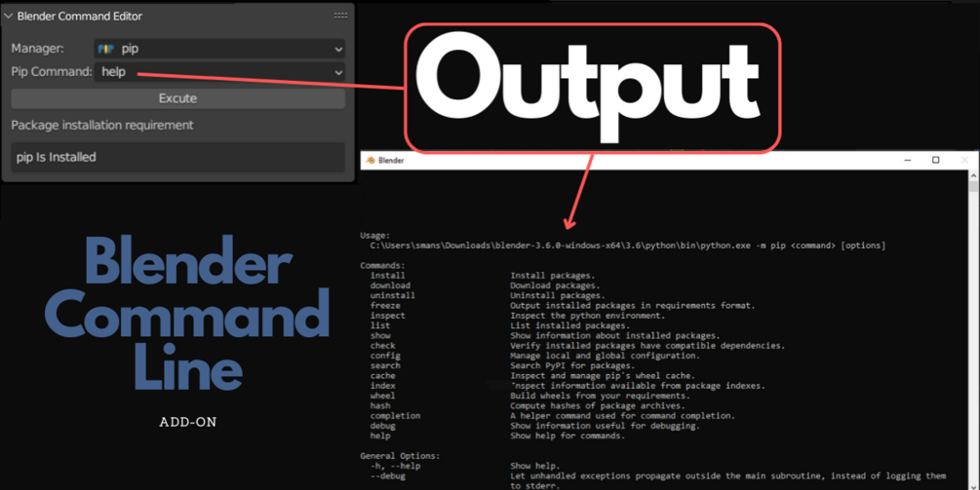Click the '--debug' general option in console
The height and width of the screenshot is (490, 980).
[387, 476]
